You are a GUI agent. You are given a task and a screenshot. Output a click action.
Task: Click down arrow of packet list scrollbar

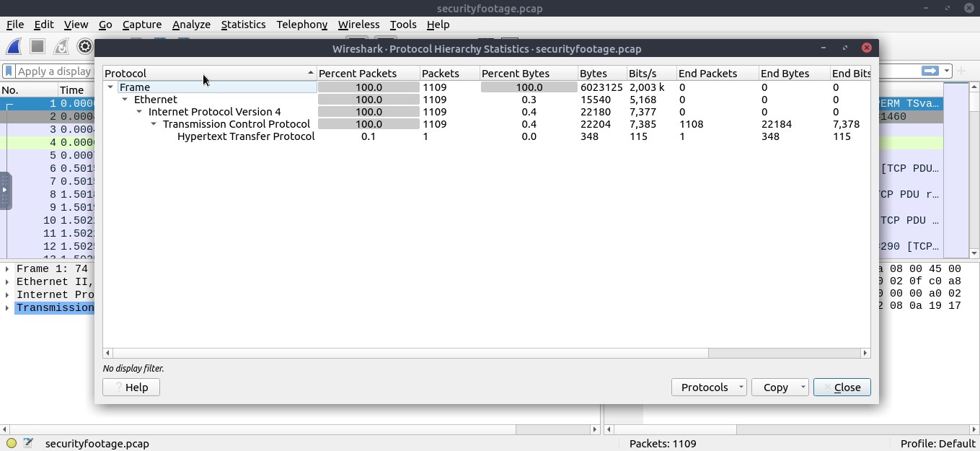(974, 253)
